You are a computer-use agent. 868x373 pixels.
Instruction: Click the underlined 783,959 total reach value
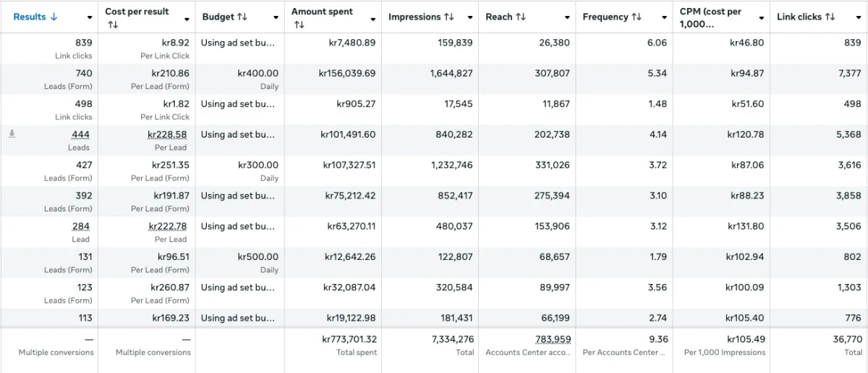[553, 339]
